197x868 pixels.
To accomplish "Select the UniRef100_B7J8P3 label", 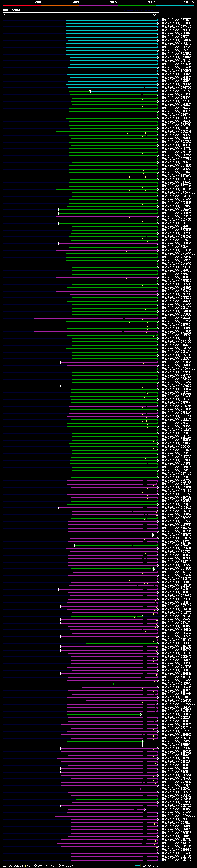I will pos(177,596).
